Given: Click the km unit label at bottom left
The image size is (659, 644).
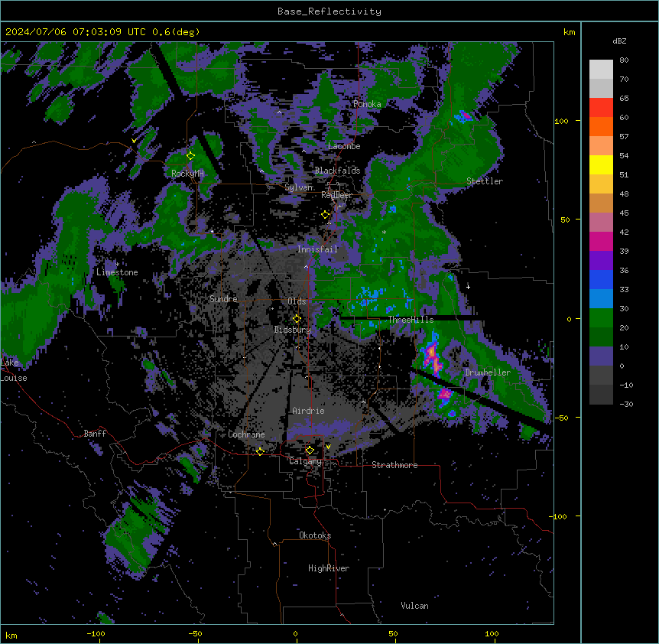Looking at the screenshot, I should (x=11, y=636).
